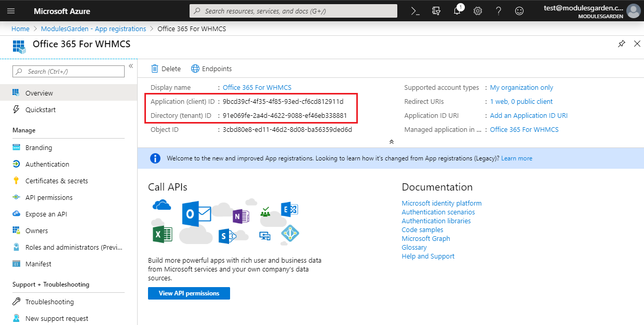The height and width of the screenshot is (325, 644).
Task: Open Endpoints from the toolbar
Action: pyautogui.click(x=211, y=69)
